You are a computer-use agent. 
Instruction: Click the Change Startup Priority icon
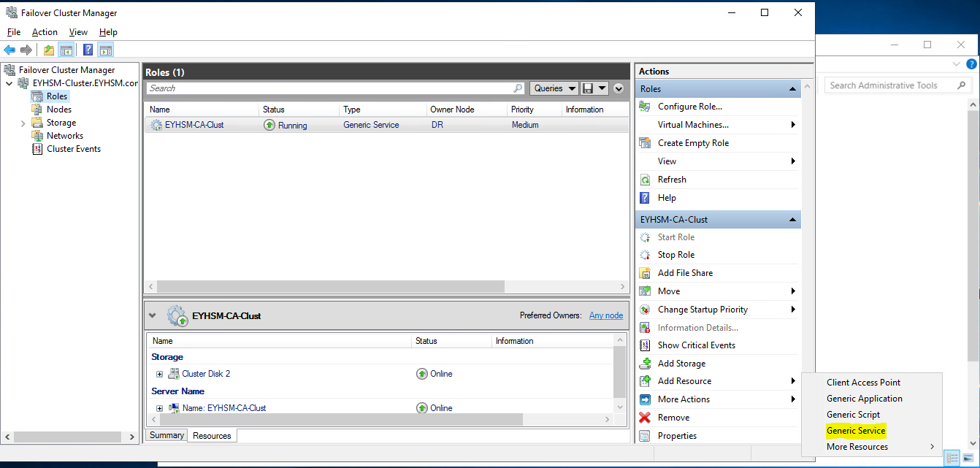point(645,310)
